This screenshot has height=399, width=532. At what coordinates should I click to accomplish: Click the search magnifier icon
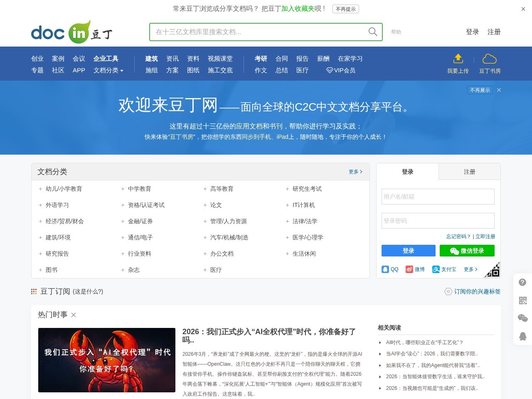[x=372, y=32]
